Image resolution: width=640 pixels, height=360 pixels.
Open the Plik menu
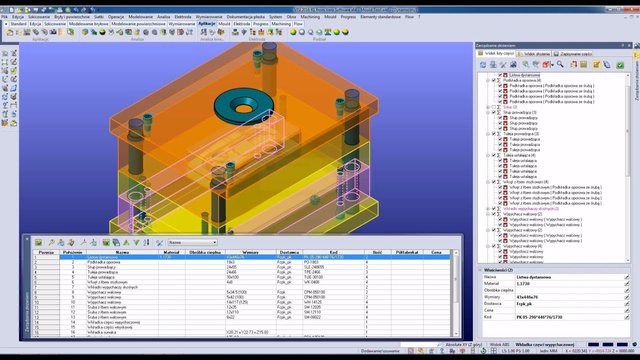tap(4, 17)
